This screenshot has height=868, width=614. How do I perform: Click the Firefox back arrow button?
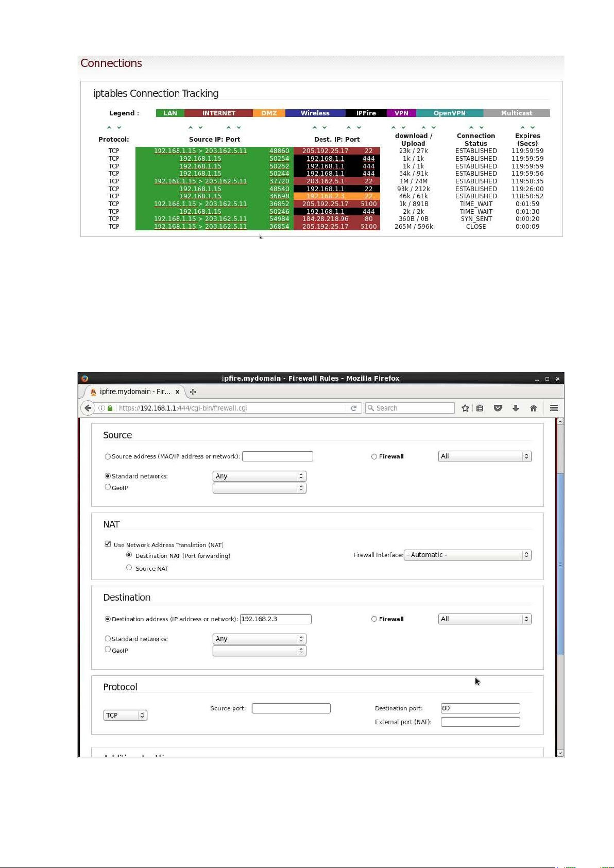pyautogui.click(x=88, y=408)
